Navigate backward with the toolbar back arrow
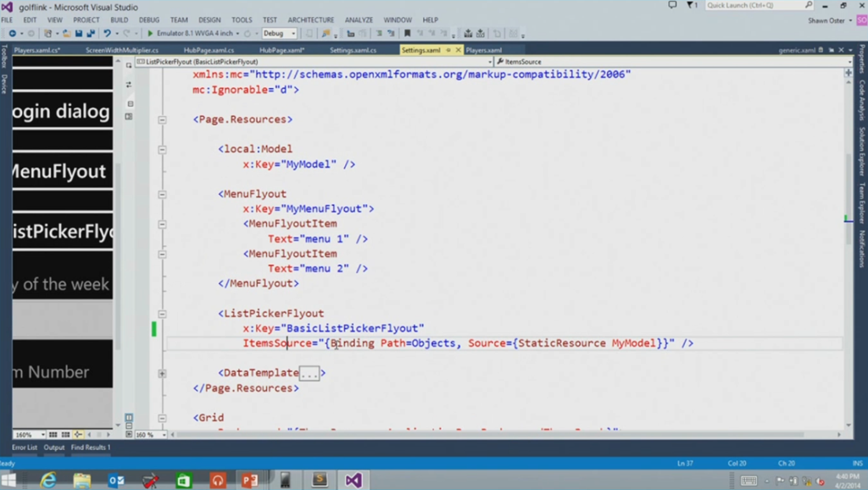The image size is (868, 490). coord(12,34)
